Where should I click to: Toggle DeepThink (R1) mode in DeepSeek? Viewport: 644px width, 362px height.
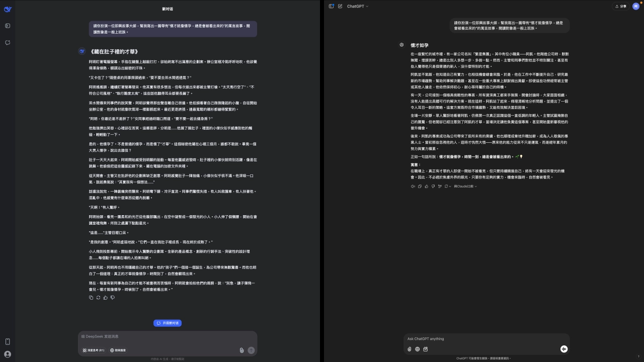94,350
